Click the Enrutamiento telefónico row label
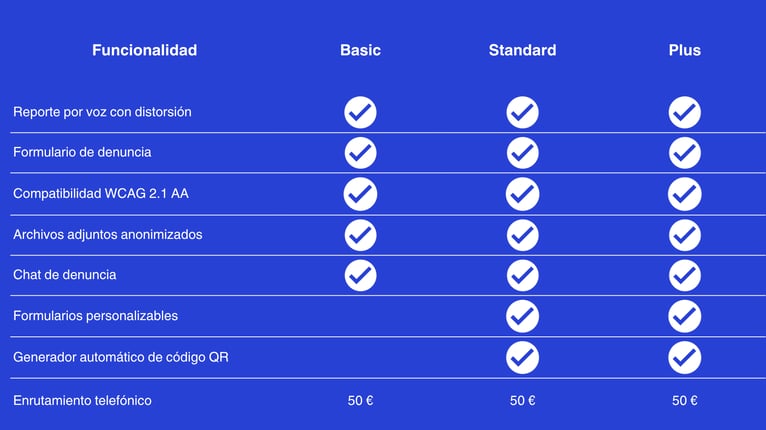Viewport: 766px width, 430px height. pyautogui.click(x=82, y=400)
